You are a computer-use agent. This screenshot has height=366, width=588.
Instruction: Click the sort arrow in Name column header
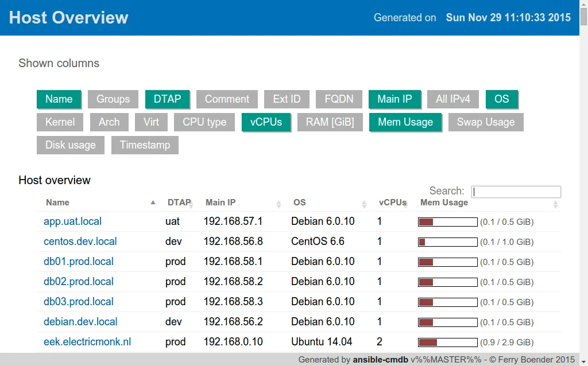[x=153, y=203]
